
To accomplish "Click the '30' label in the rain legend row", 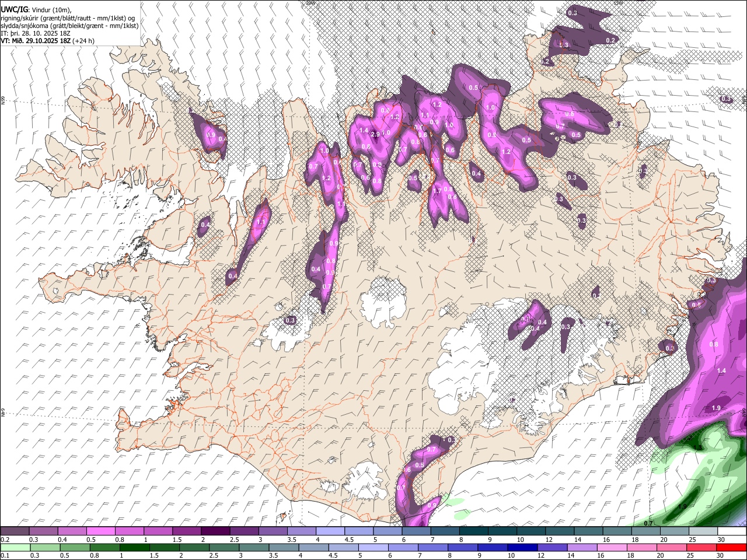I will coord(721,555).
